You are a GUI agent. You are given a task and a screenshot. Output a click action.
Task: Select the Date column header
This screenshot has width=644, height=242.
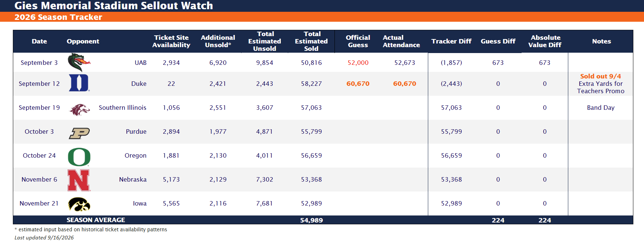39,41
